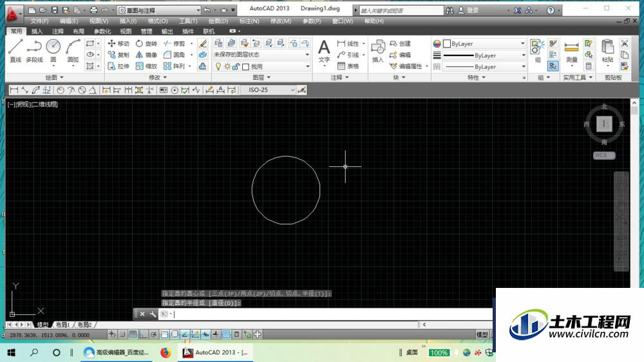Screen dimensions: 644x362
Task: Switch to the 插入 ribbon tab
Action: [x=37, y=31]
